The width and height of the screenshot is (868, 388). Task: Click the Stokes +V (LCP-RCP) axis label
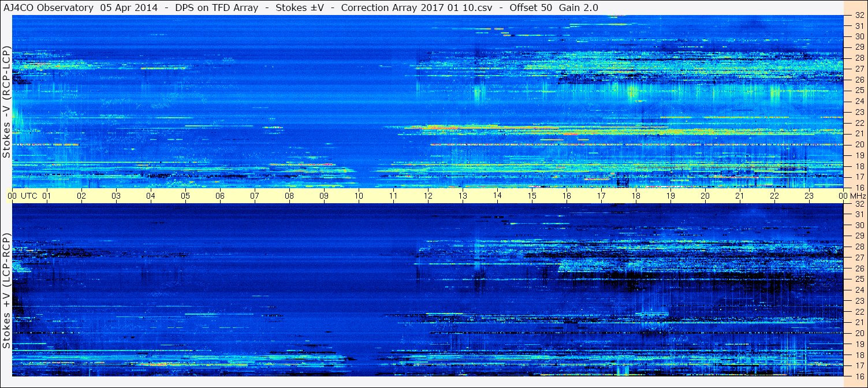[x=6, y=291]
